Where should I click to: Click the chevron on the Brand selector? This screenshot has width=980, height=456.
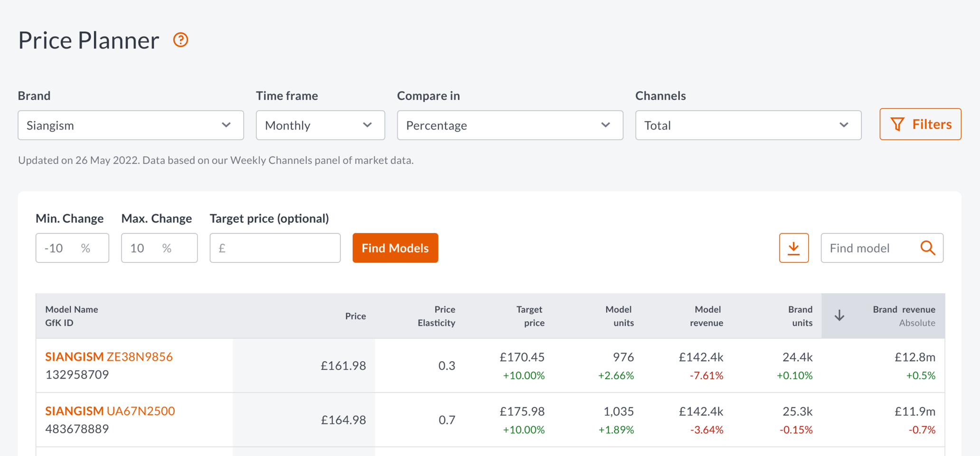coord(226,125)
